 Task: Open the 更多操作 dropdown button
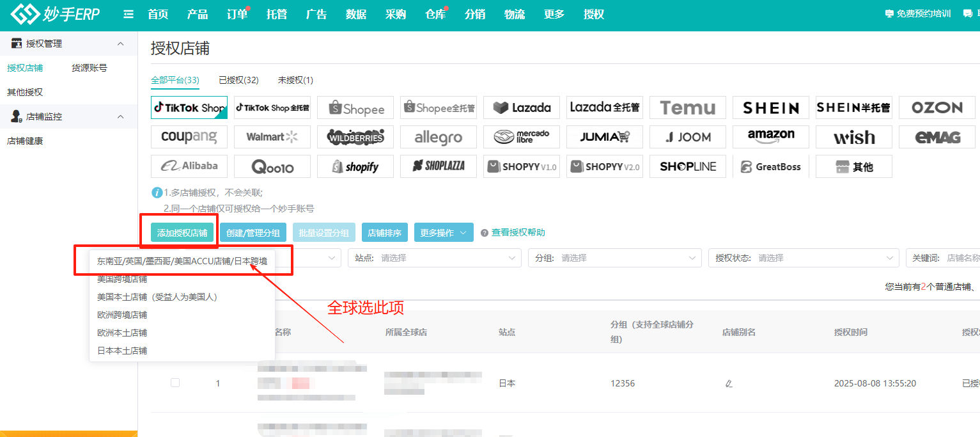444,233
